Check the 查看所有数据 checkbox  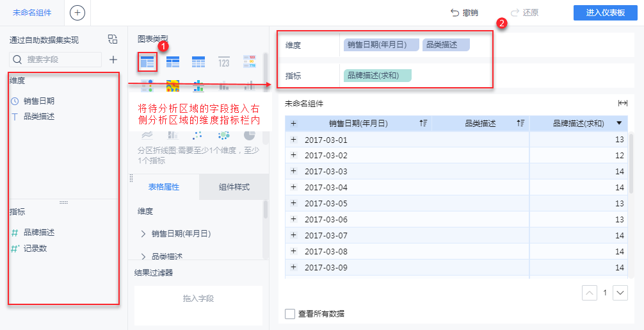pos(290,313)
